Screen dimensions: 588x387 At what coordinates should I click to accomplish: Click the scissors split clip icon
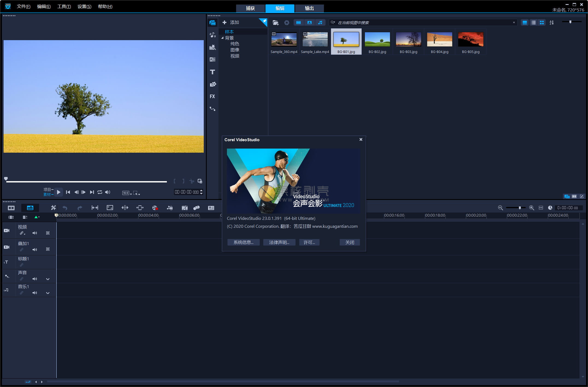tap(192, 181)
